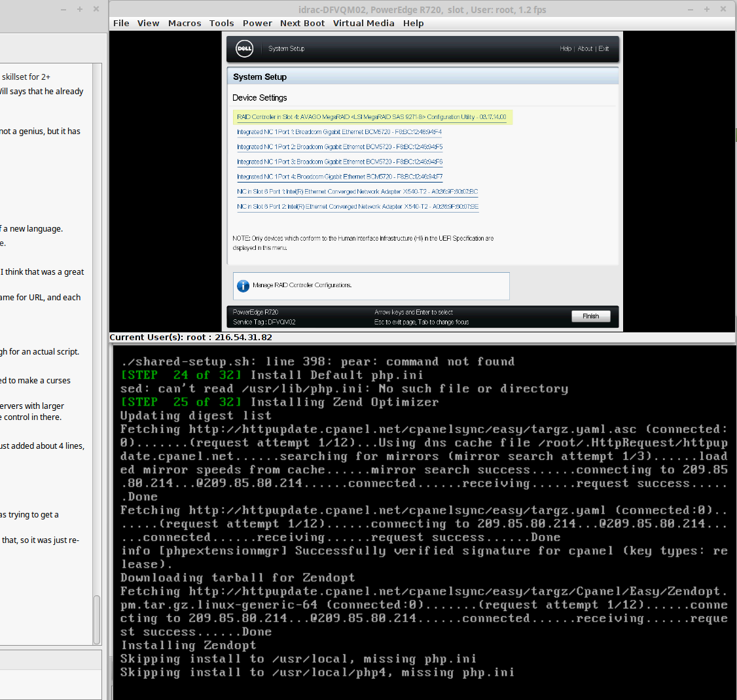Select RAID Controller in Slot 4 entry
The image size is (737, 700).
(x=371, y=117)
